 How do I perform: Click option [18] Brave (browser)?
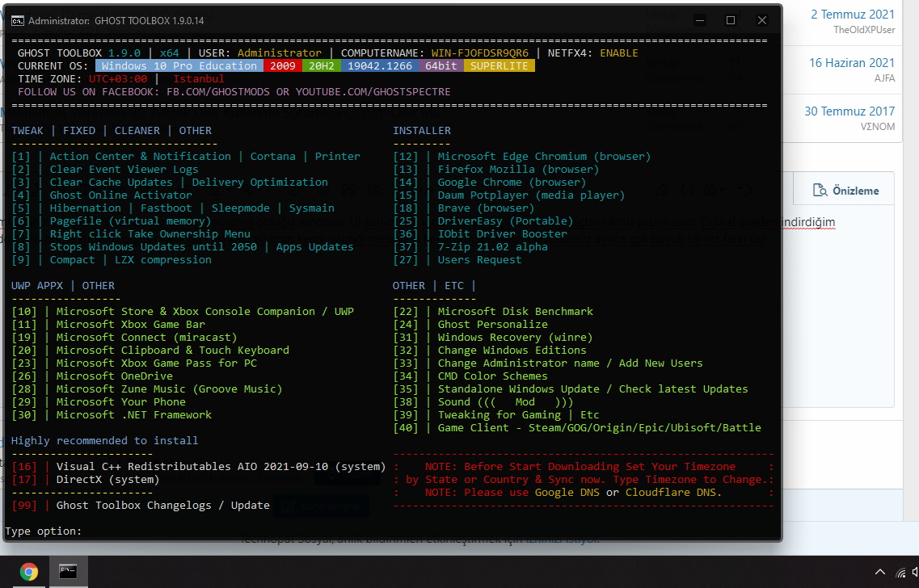point(464,208)
